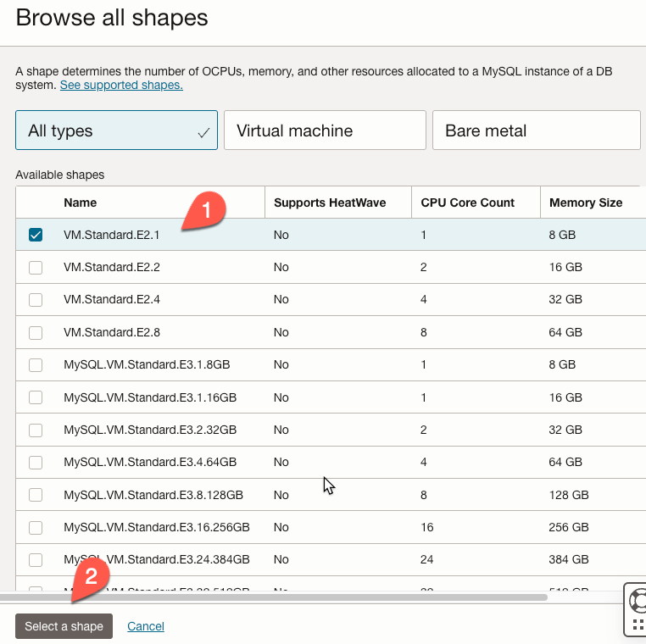Click the 256 GB memory size cell
Image resolution: width=646 pixels, height=644 pixels.
tap(569, 527)
